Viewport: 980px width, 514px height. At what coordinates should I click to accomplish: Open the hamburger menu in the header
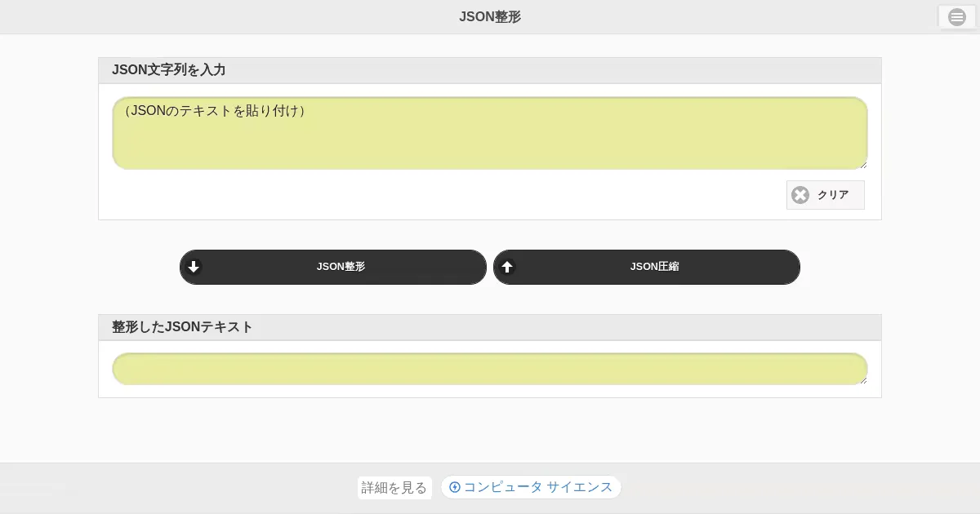coord(956,17)
